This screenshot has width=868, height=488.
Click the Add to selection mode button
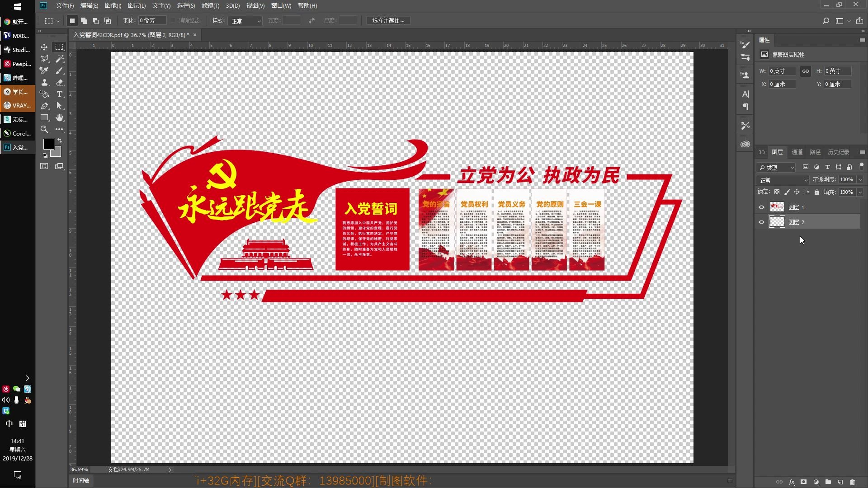pyautogui.click(x=84, y=21)
